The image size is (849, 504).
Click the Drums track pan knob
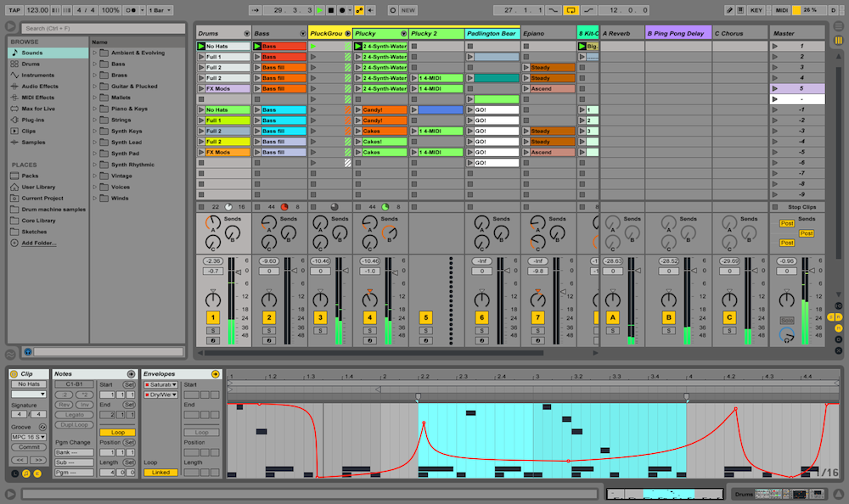click(x=213, y=300)
